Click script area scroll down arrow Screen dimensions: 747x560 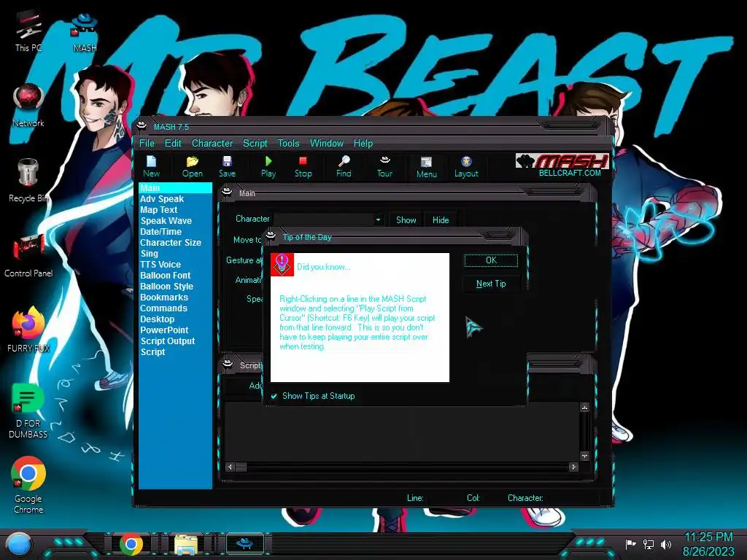point(584,456)
